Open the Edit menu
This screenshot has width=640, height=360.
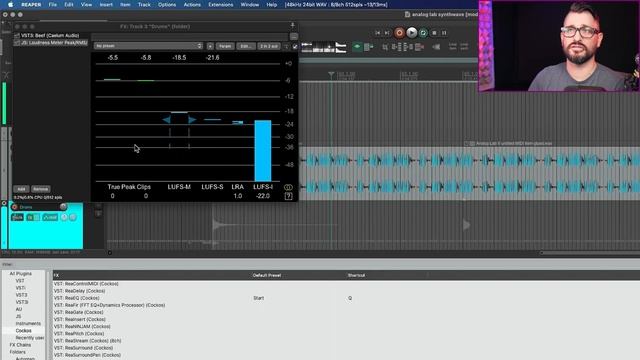[x=69, y=4]
